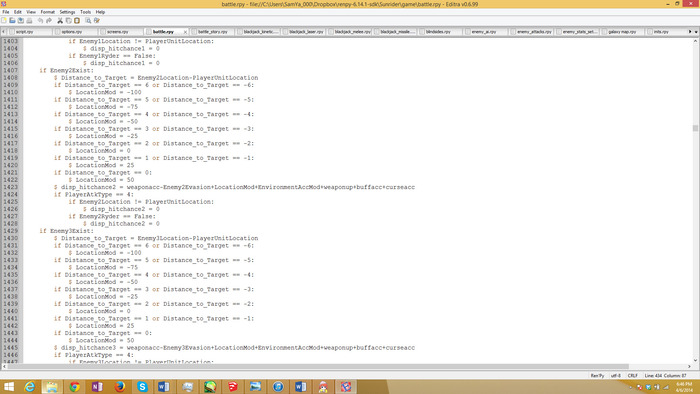Click the 'if Enemy2Exist:' code line

tap(67, 71)
